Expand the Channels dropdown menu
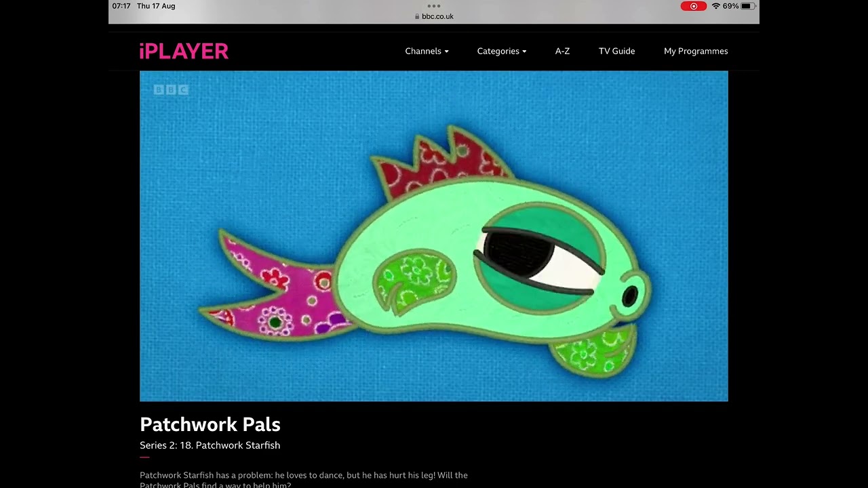Screen dimensions: 868x488 point(427,52)
